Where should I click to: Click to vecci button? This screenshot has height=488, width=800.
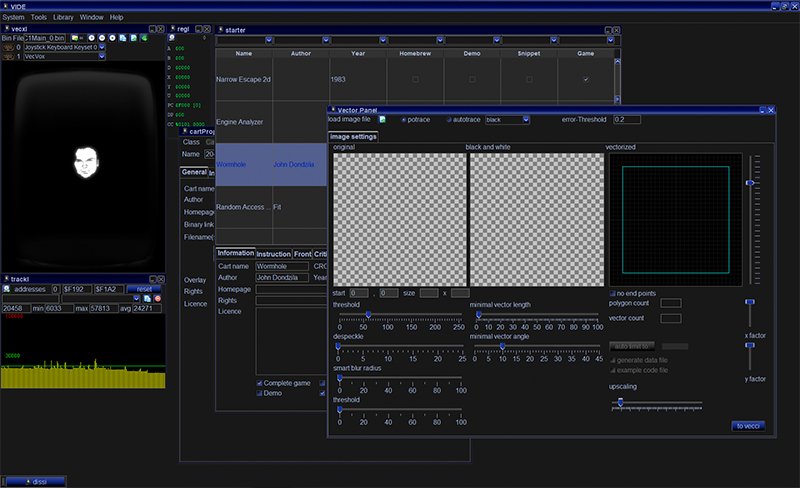point(748,426)
